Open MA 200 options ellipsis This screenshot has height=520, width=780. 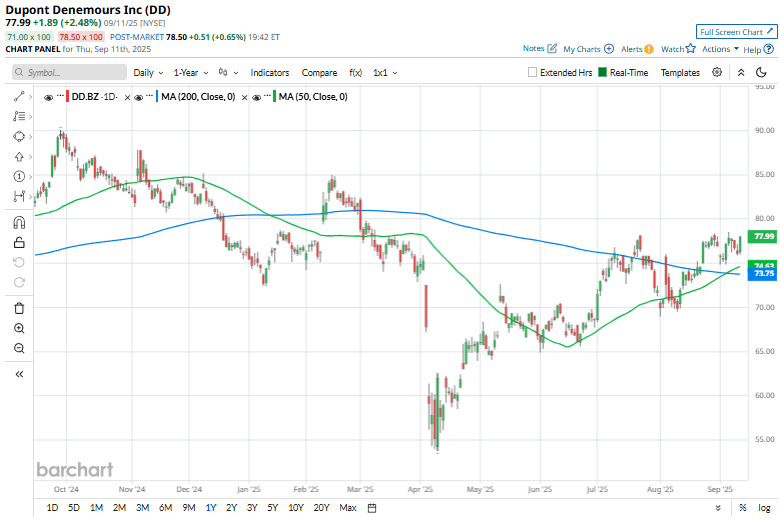149,96
